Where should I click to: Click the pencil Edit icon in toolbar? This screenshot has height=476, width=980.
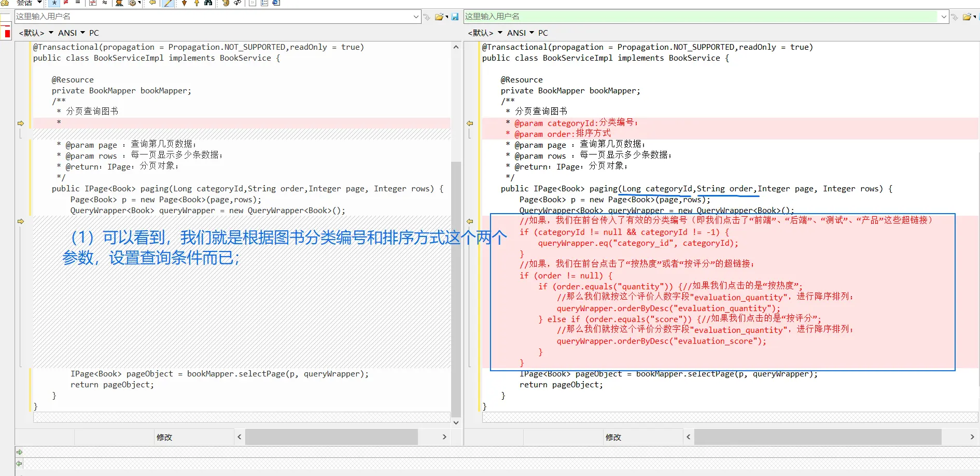coord(168,3)
